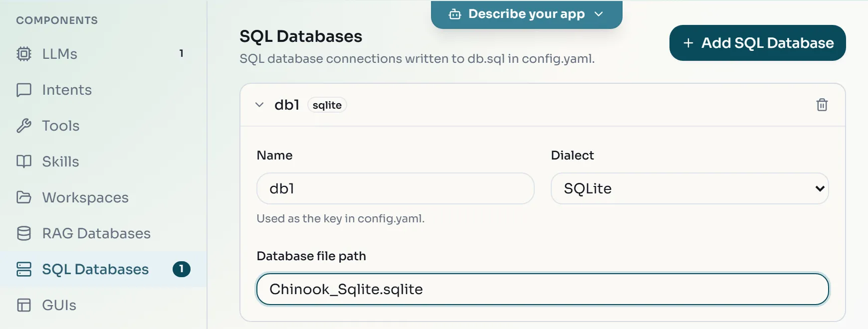Click the LLMs count 1

point(181,53)
